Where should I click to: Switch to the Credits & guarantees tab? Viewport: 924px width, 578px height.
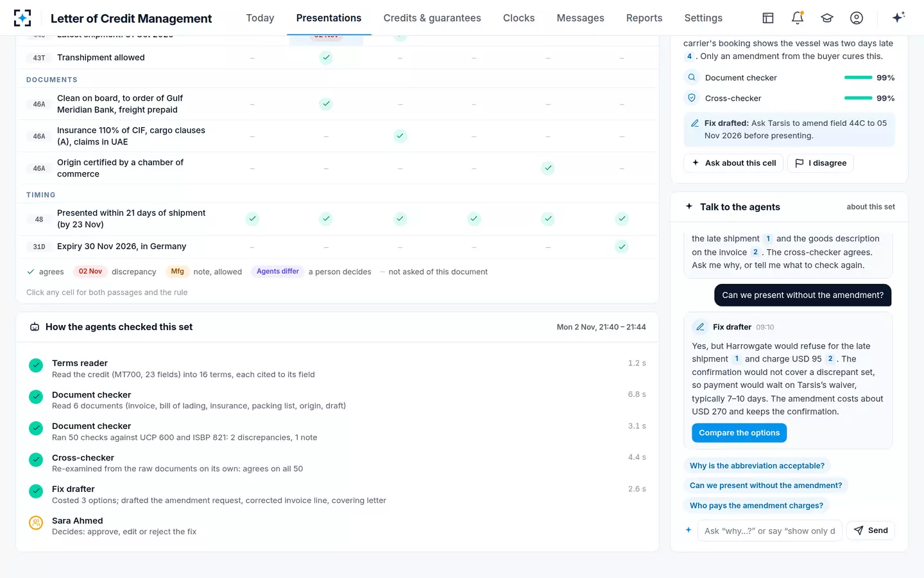tap(432, 18)
